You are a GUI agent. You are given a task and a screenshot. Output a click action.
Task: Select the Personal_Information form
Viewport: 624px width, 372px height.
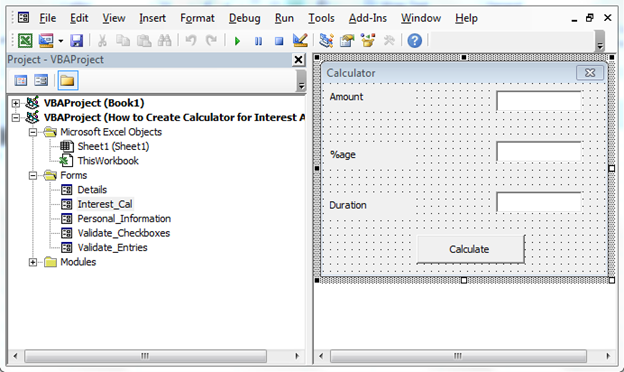click(124, 219)
